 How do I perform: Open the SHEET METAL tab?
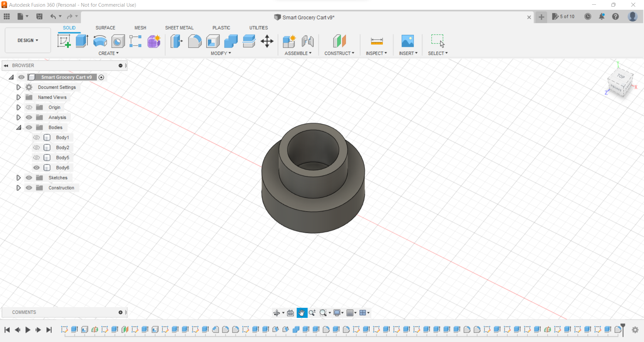tap(179, 28)
